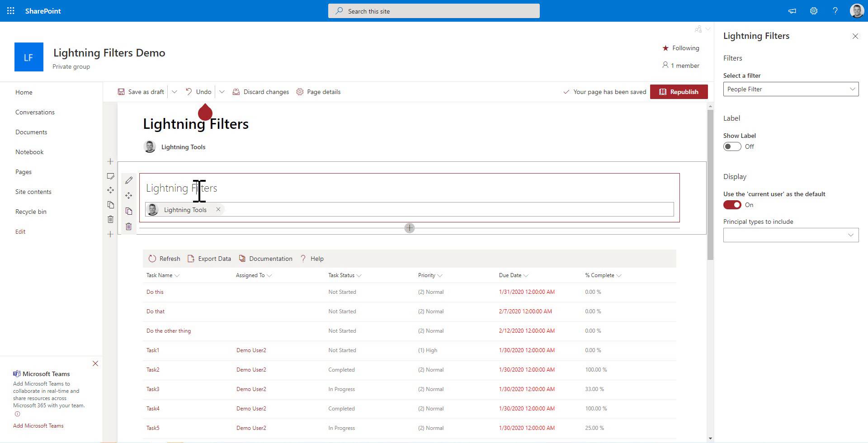This screenshot has height=443, width=868.
Task: Open Conversations in site navigation
Action: (35, 112)
